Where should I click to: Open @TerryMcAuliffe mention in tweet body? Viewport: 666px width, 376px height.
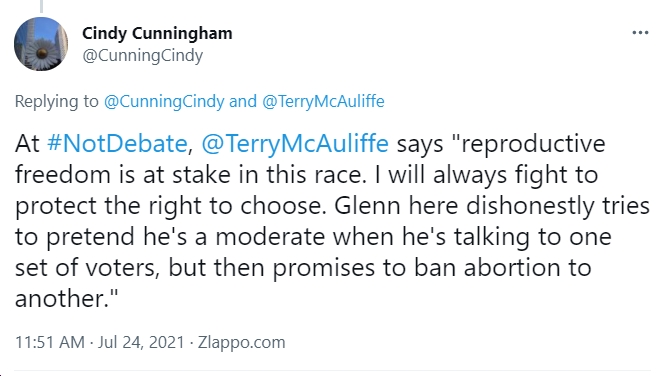point(295,144)
